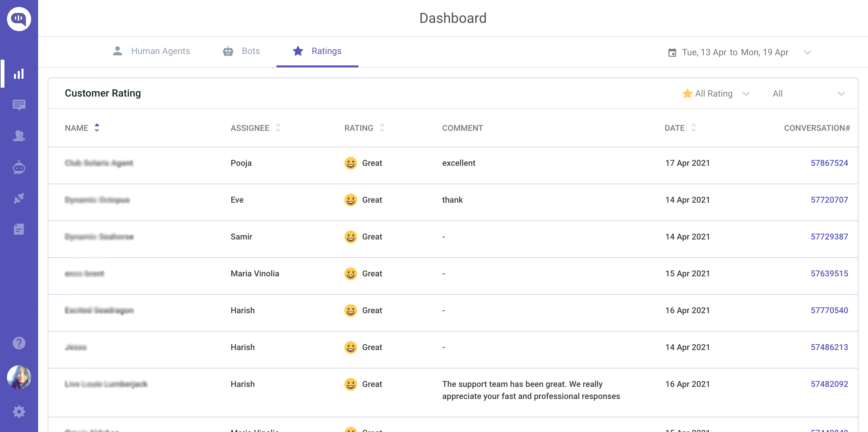Screen dimensions: 868x432
Task: Open the Knowledge base document icon in sidebar
Action: [19, 229]
